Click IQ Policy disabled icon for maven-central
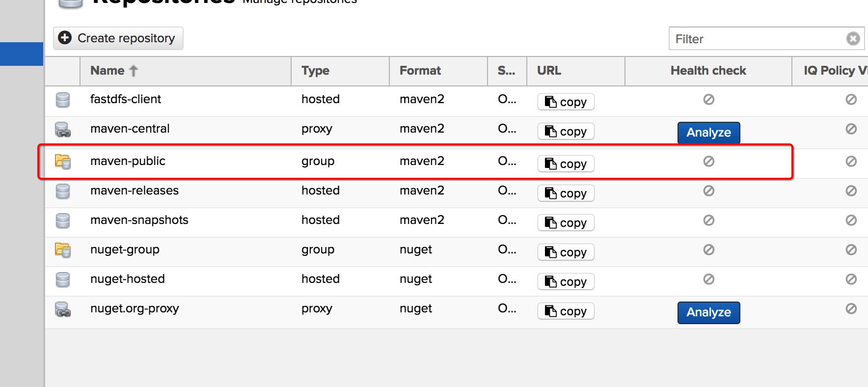 click(851, 129)
